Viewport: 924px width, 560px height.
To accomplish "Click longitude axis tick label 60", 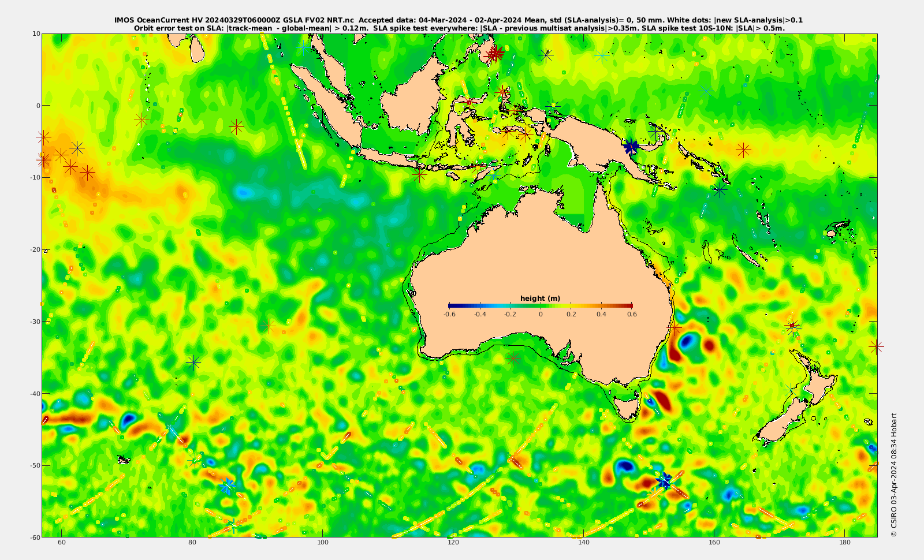I will 62,543.
